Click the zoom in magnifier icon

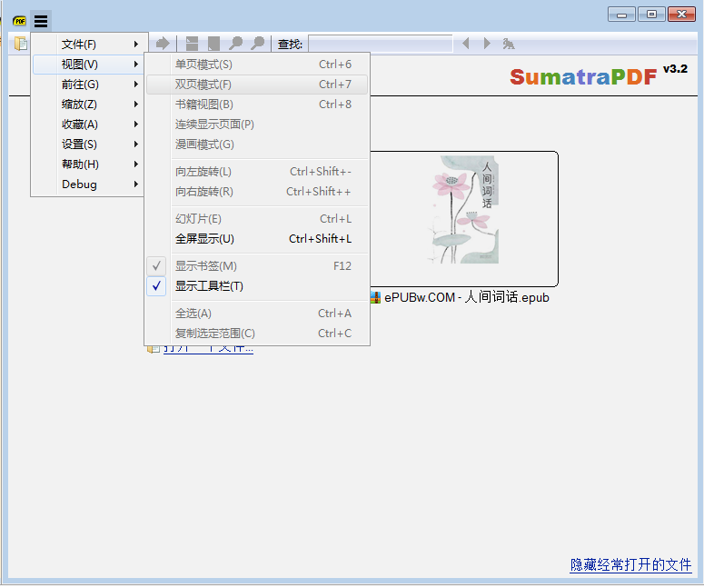tap(257, 44)
